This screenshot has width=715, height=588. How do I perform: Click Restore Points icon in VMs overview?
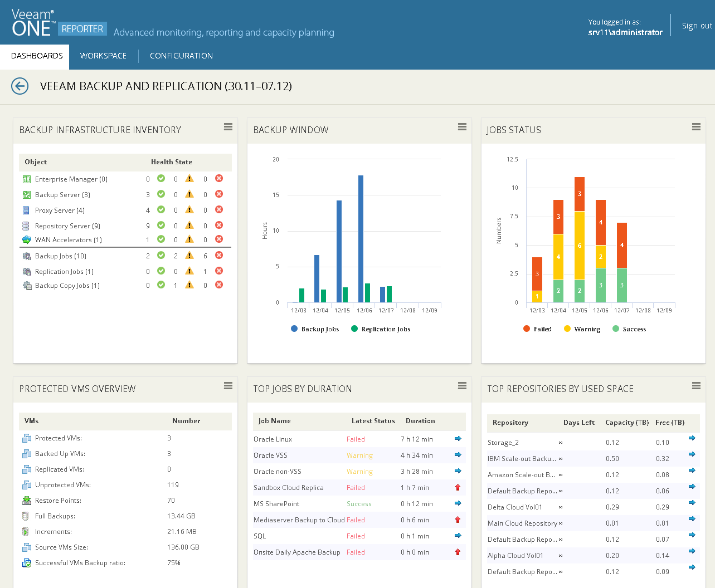tap(26, 501)
